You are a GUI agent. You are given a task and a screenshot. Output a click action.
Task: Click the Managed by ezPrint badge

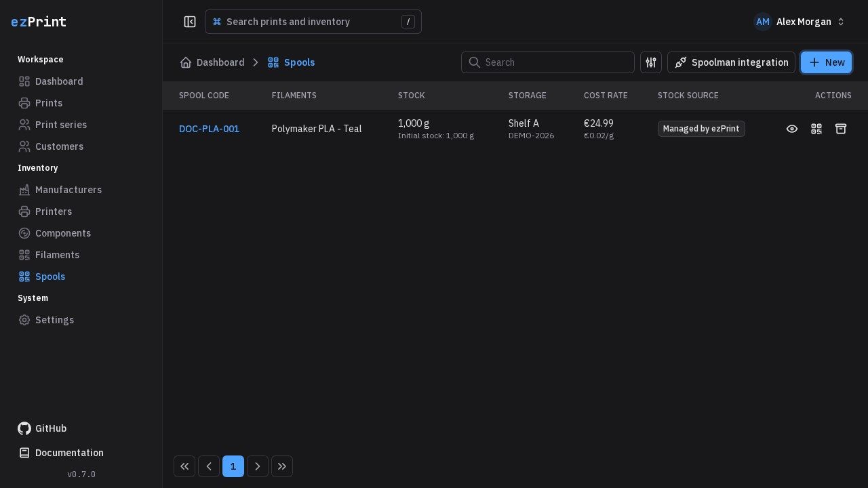(x=701, y=129)
